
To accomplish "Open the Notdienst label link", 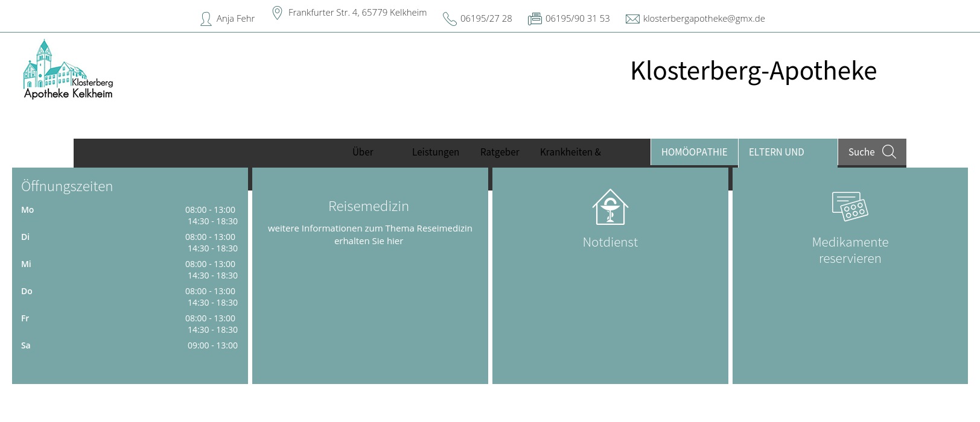I will [x=610, y=242].
